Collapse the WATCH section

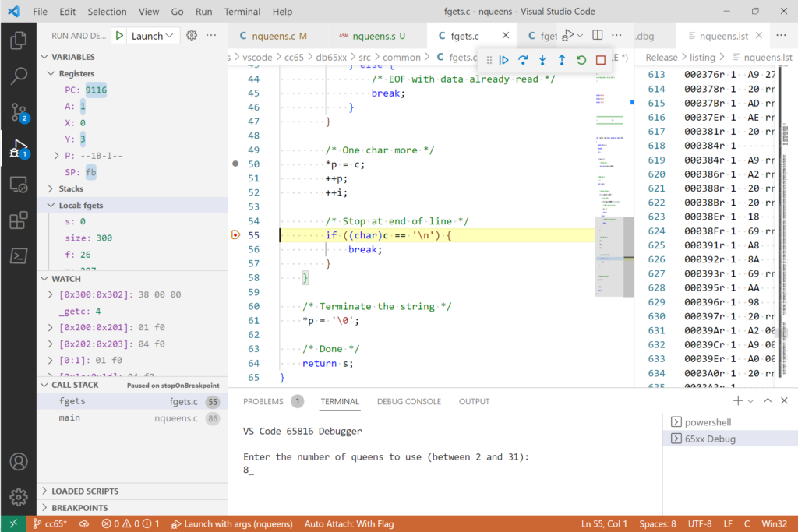point(44,279)
